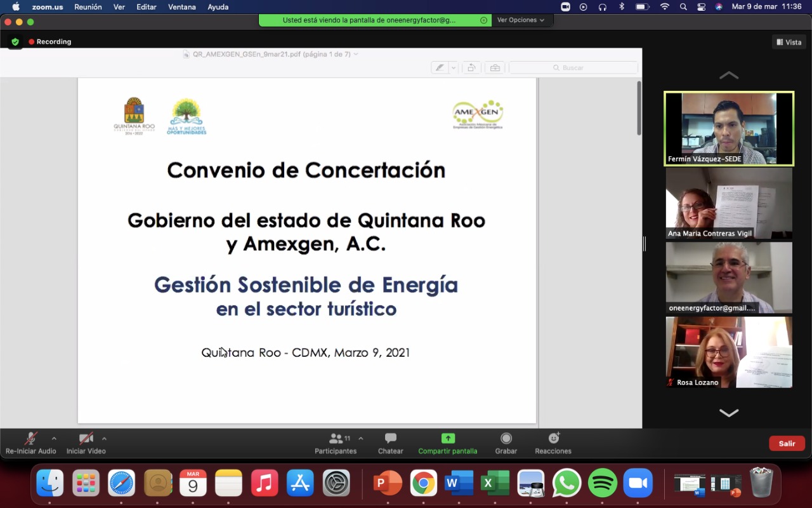Open Google Chrome from the Dock
The width and height of the screenshot is (812, 508).
coord(423,483)
